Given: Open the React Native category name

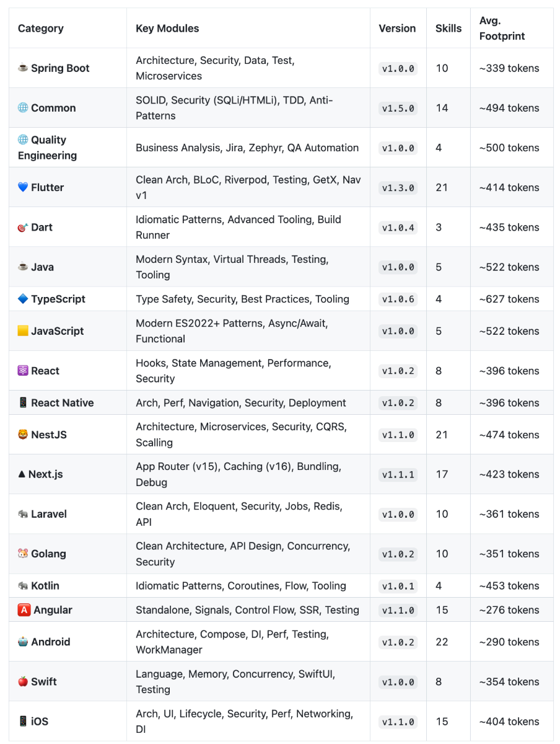Looking at the screenshot, I should point(62,403).
